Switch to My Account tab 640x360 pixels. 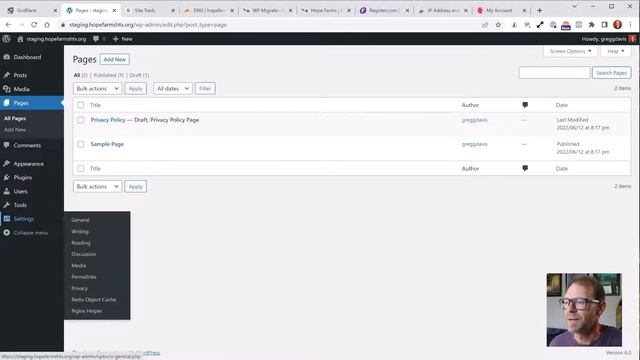click(501, 10)
